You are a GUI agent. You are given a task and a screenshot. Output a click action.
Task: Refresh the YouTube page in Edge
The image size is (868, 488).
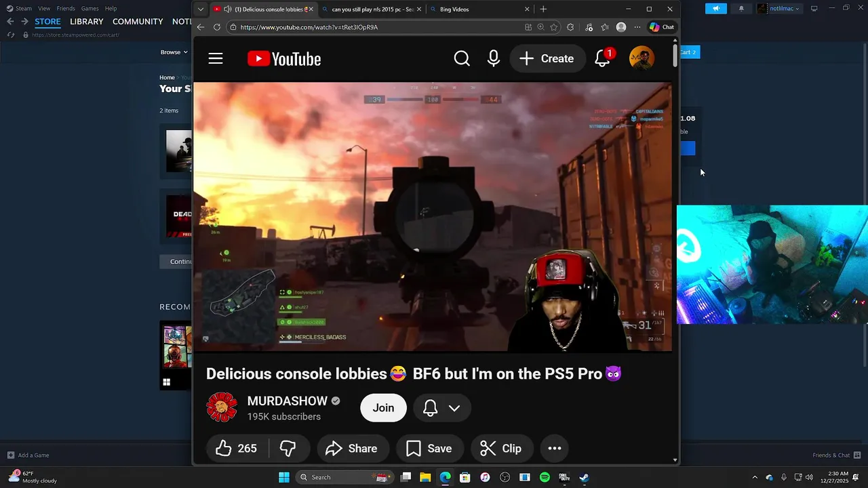217,27
